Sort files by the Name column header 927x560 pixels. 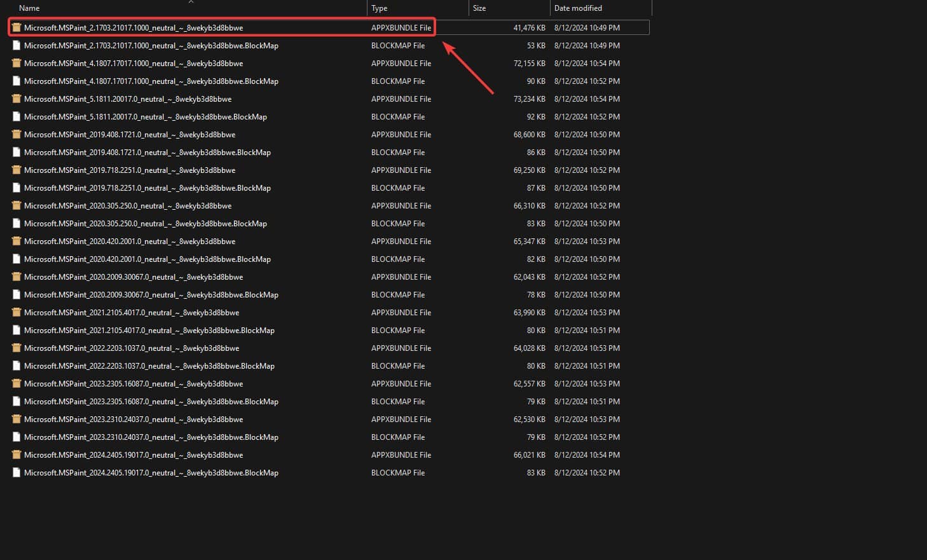tap(29, 8)
